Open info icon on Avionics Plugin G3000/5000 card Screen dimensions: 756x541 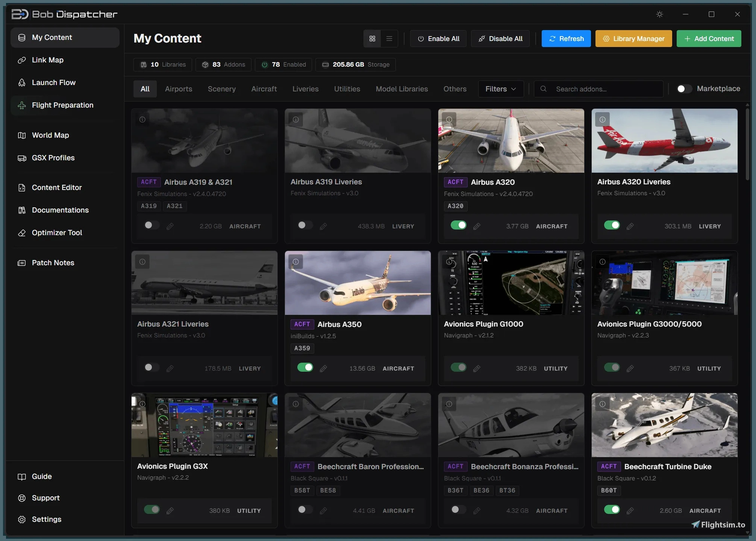(603, 262)
